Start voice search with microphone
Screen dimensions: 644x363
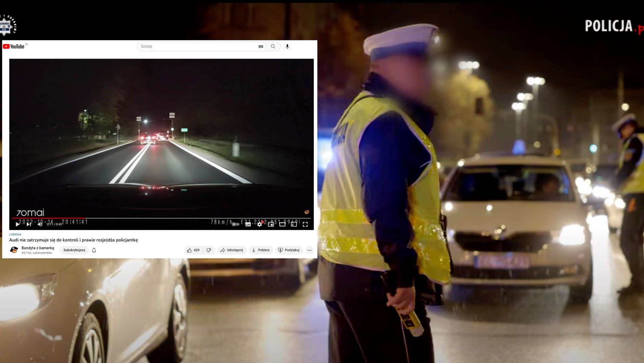[x=287, y=46]
